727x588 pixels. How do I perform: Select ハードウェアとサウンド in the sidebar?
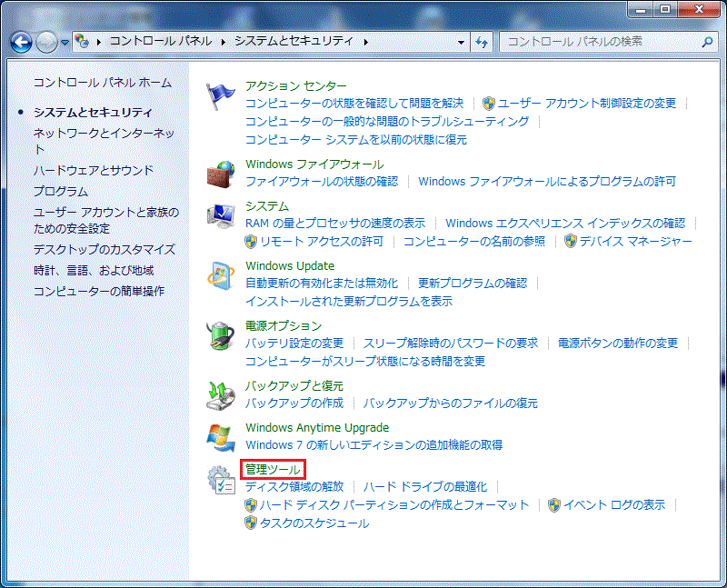click(94, 170)
